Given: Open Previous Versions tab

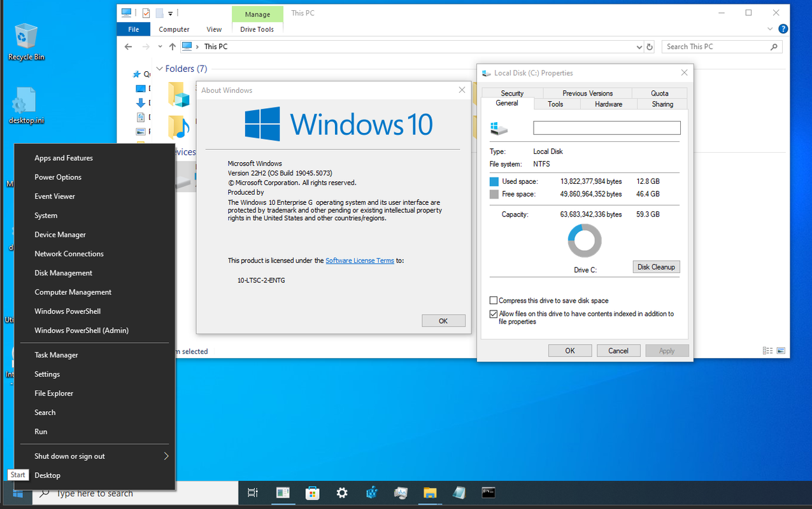Looking at the screenshot, I should click(x=587, y=94).
